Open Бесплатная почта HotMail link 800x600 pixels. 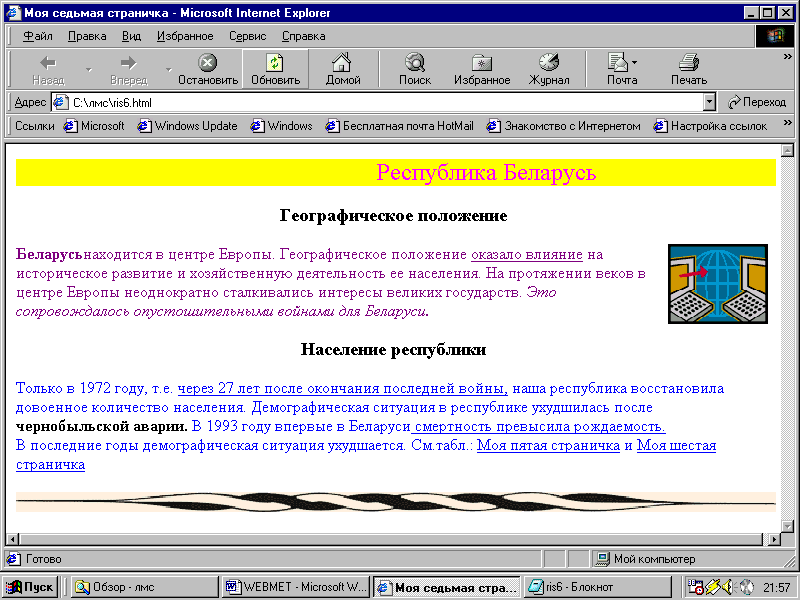399,126
